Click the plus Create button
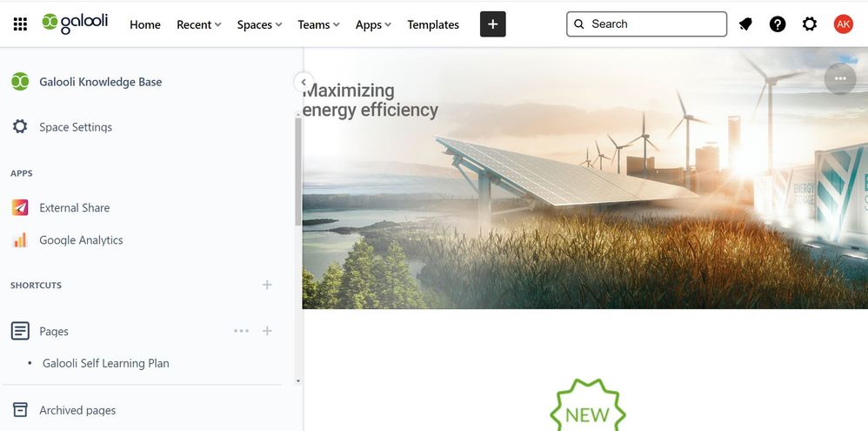The height and width of the screenshot is (431, 868). [x=492, y=24]
